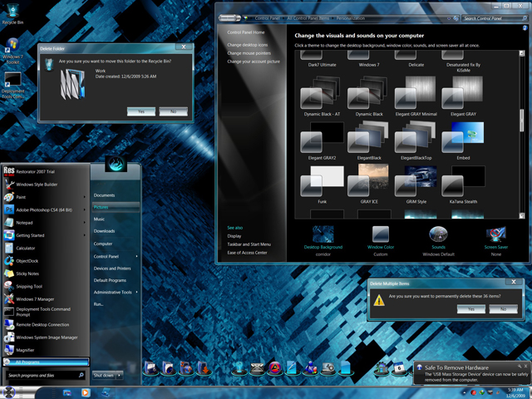Click the Desktop Background icon in Personalization
Image resolution: width=532 pixels, height=399 pixels.
323,234
